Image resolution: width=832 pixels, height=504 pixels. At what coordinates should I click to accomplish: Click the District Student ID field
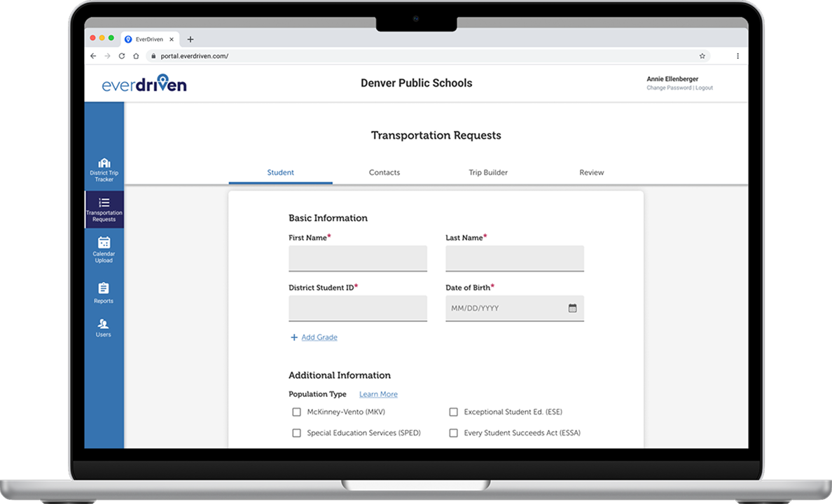358,308
